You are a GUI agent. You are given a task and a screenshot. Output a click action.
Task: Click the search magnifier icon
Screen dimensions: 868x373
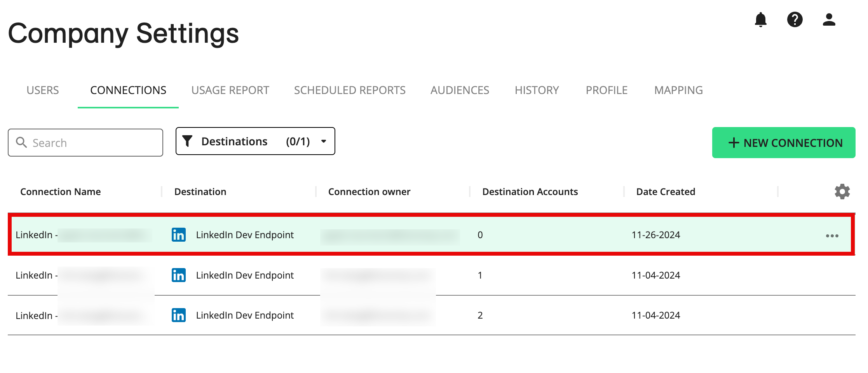(x=21, y=142)
